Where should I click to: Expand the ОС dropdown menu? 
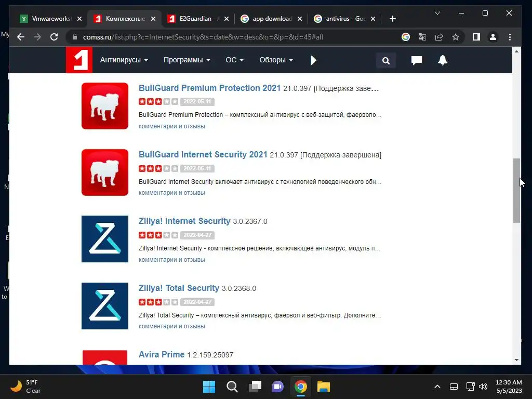pos(234,60)
